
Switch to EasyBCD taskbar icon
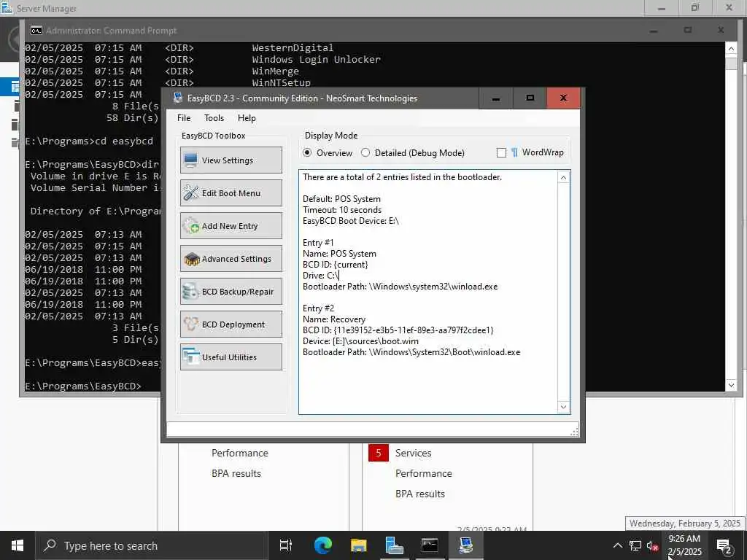pos(465,545)
